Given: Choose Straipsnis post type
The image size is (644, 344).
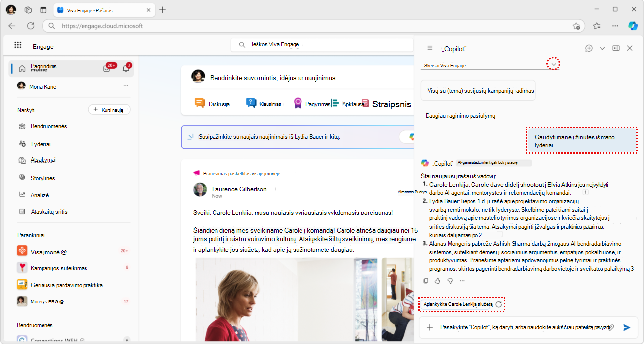Looking at the screenshot, I should [386, 104].
